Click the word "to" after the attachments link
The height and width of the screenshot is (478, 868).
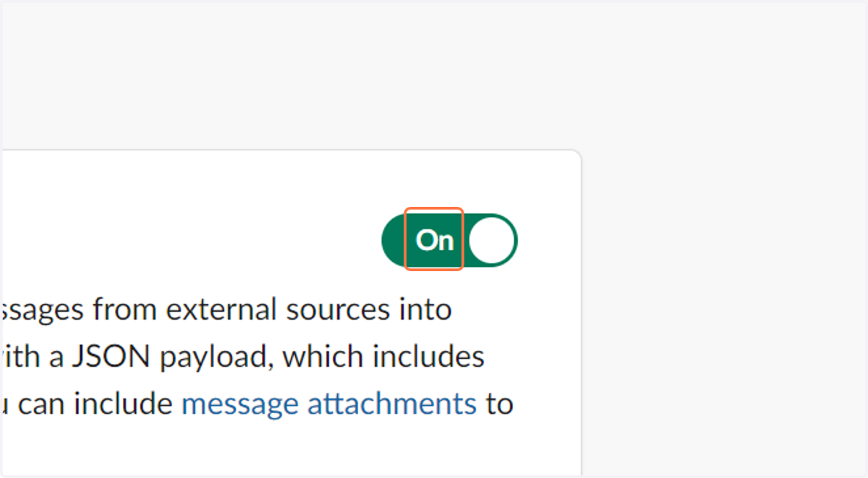tap(499, 404)
